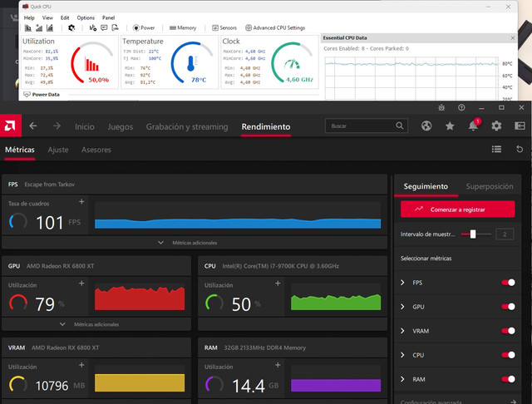
Task: Toggle VRAM metric switch
Action: click(x=508, y=331)
